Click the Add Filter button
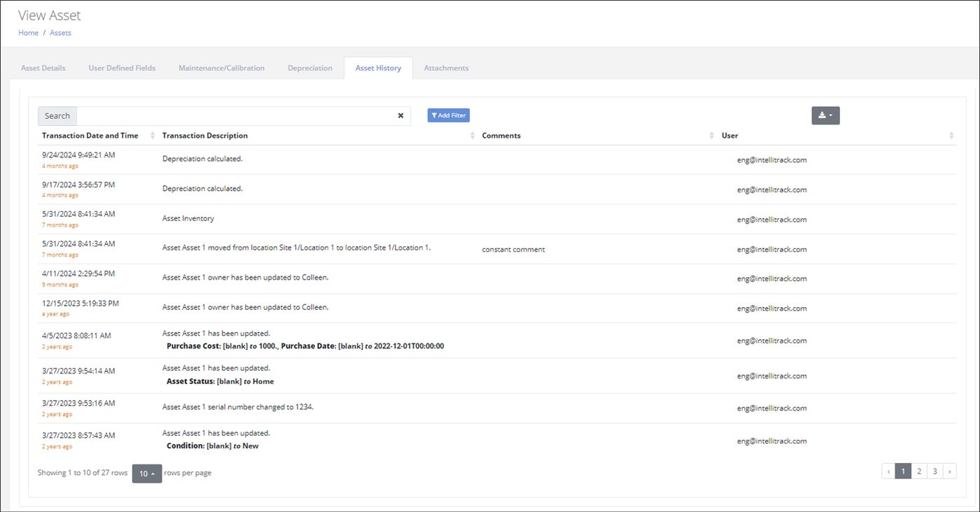 point(449,115)
